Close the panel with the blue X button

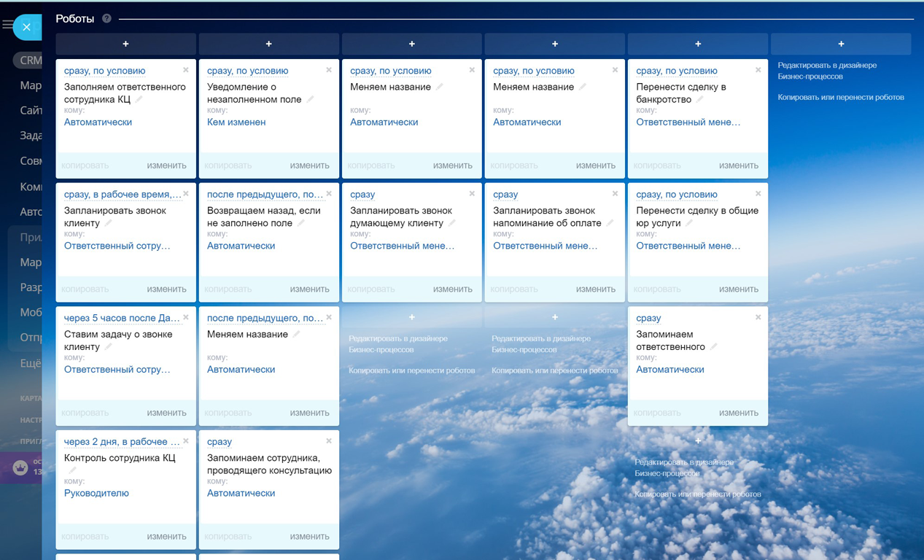point(26,27)
